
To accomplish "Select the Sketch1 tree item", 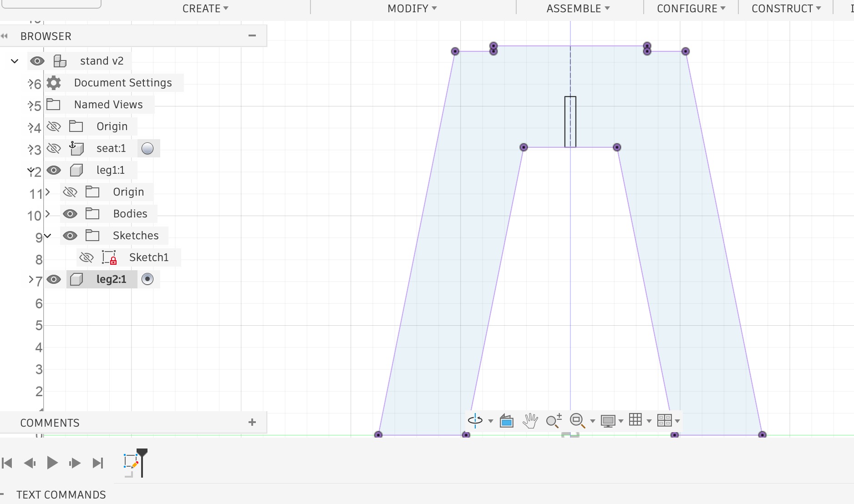I will pyautogui.click(x=149, y=257).
